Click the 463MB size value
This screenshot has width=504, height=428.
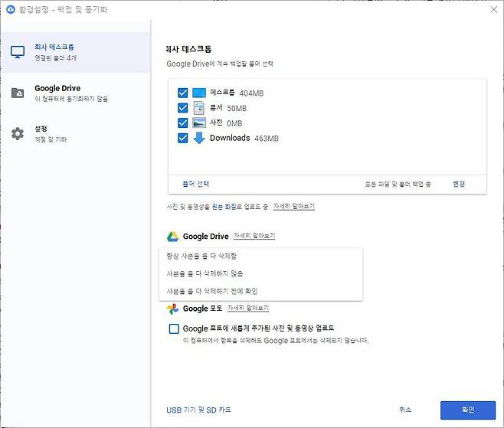[267, 139]
